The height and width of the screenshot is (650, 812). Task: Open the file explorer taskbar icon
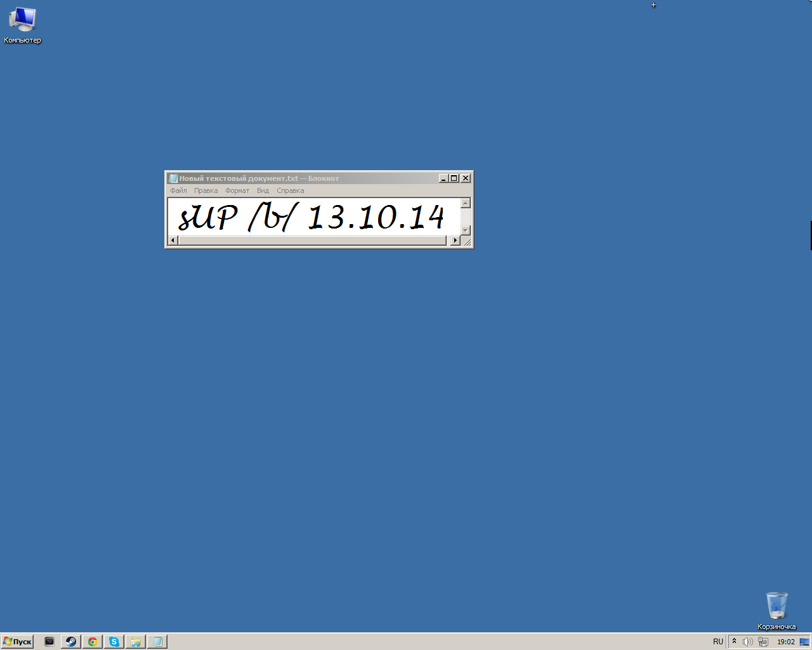click(135, 642)
